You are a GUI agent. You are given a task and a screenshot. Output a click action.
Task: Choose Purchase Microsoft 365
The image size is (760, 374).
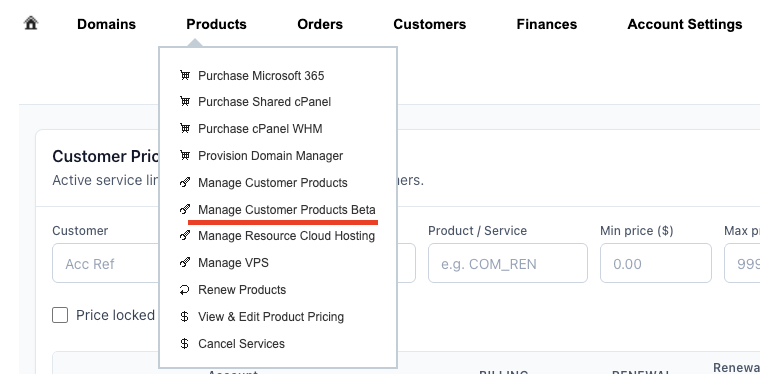pyautogui.click(x=261, y=76)
